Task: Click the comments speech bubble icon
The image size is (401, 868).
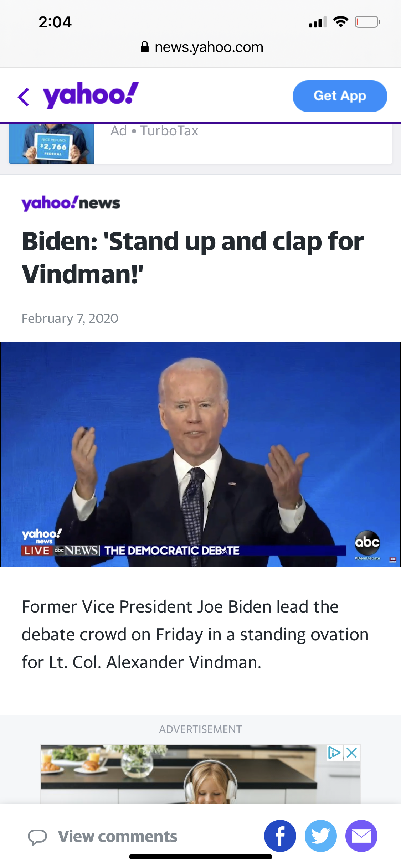Action: tap(37, 837)
